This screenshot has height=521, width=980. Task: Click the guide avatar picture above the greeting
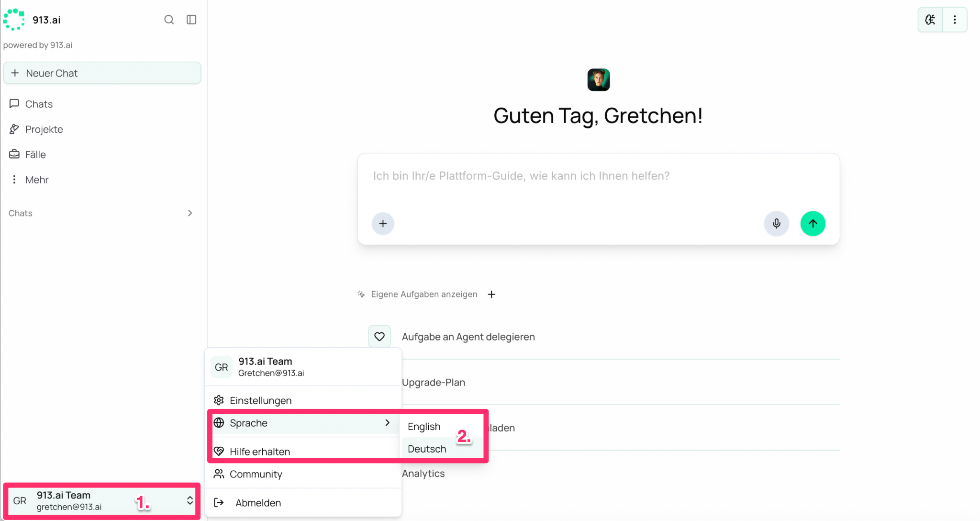click(x=599, y=79)
